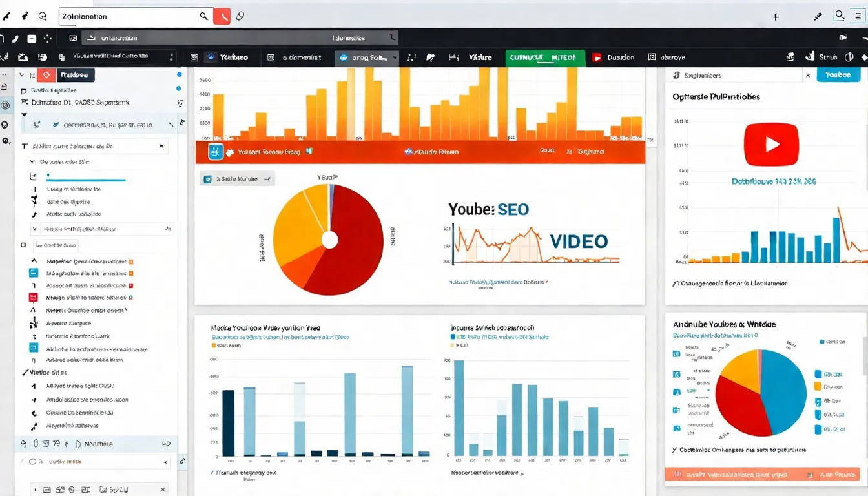Screen dimensions: 868x496
Task: Open the search magnifier icon in the top bar
Action: pyautogui.click(x=203, y=15)
